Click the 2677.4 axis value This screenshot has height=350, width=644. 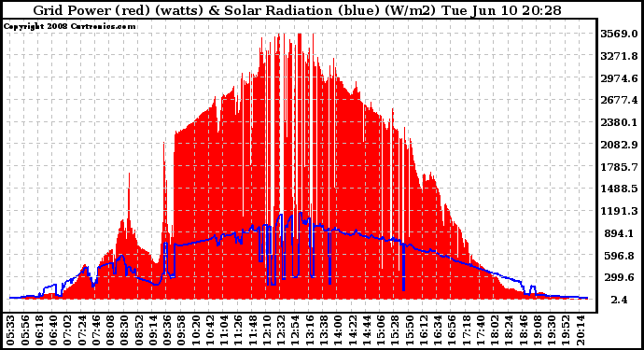[619, 100]
